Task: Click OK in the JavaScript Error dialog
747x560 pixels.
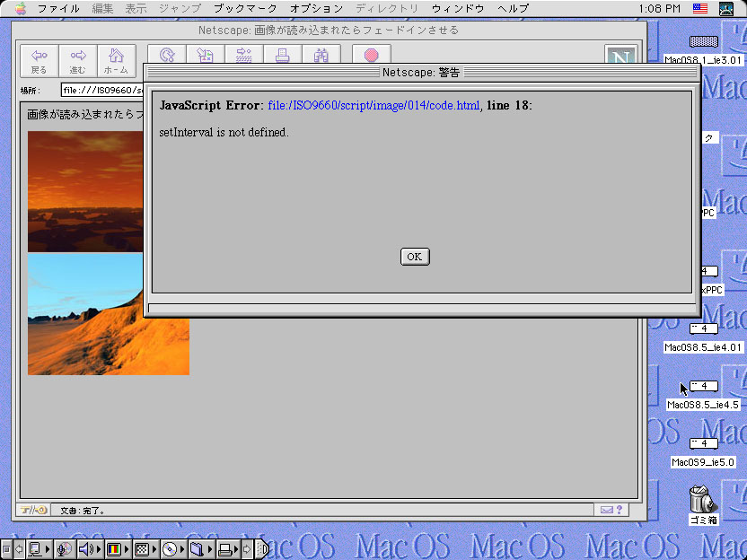Action: coord(415,257)
